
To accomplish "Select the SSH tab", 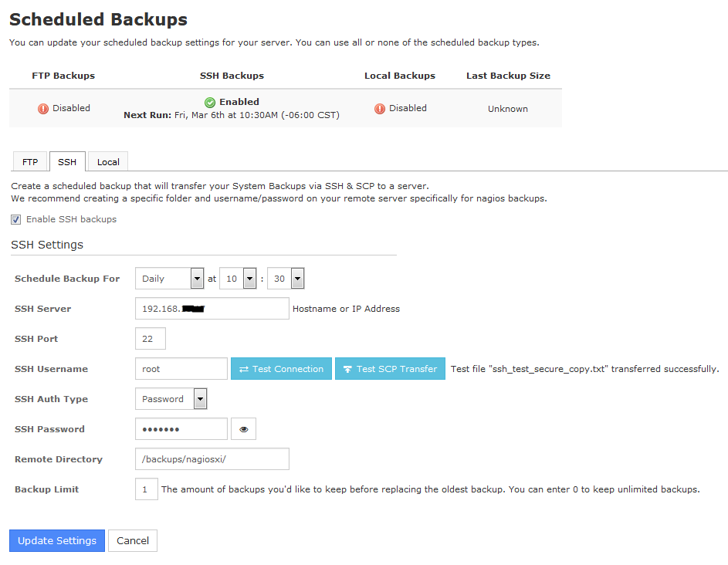I will 67,162.
